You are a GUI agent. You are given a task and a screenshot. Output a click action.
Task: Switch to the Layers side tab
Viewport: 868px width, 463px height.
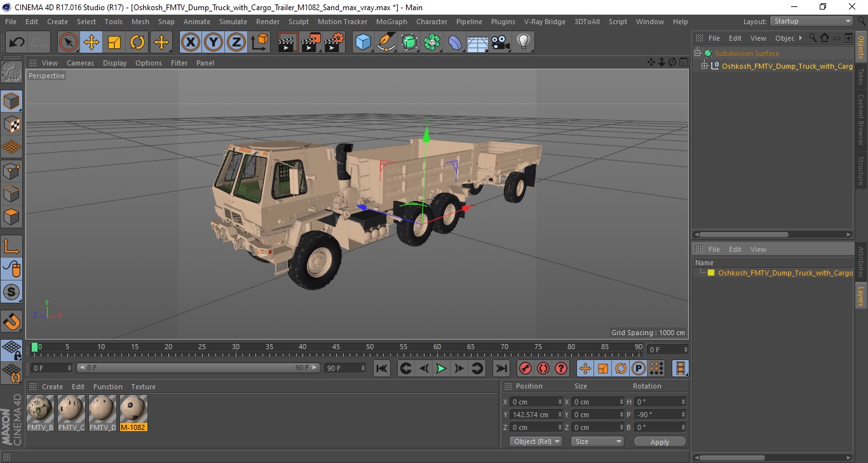pyautogui.click(x=861, y=296)
